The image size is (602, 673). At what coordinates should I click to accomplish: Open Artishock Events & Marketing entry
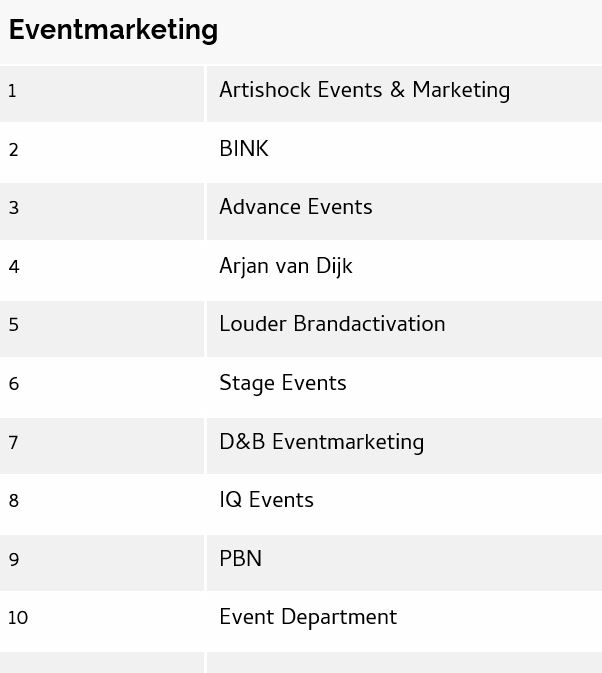[x=364, y=91]
